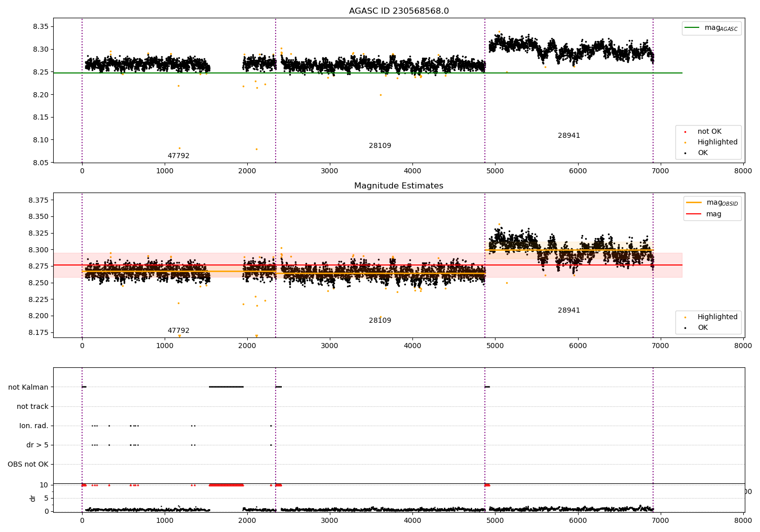Screen dimensions: 760x532
Task: Click y tick 8.375 in the middle plot
Action: pos(38,200)
